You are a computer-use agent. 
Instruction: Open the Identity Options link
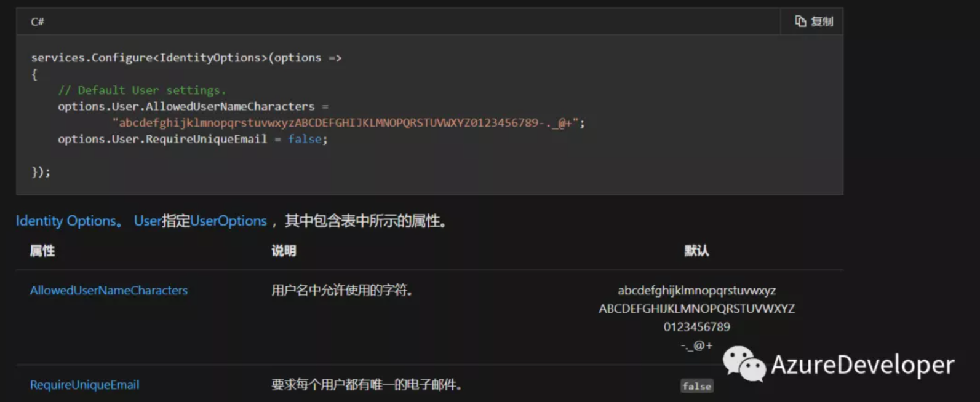click(66, 221)
